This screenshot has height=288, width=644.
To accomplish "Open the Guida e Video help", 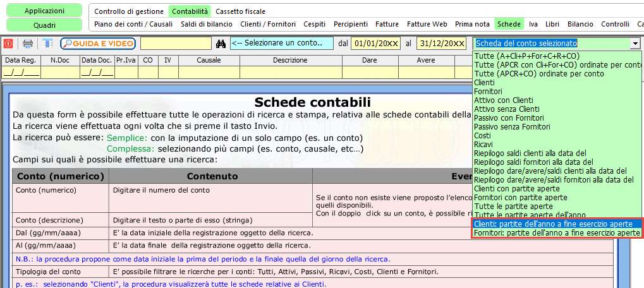I will [x=98, y=44].
